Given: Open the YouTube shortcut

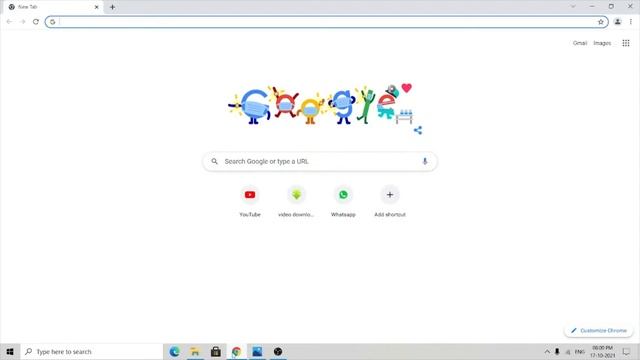Looking at the screenshot, I should click(x=250, y=202).
